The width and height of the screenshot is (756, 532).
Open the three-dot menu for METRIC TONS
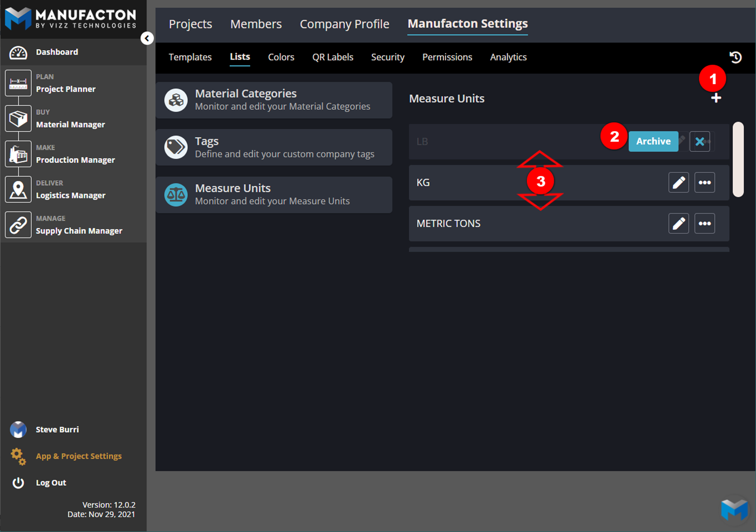pyautogui.click(x=705, y=224)
